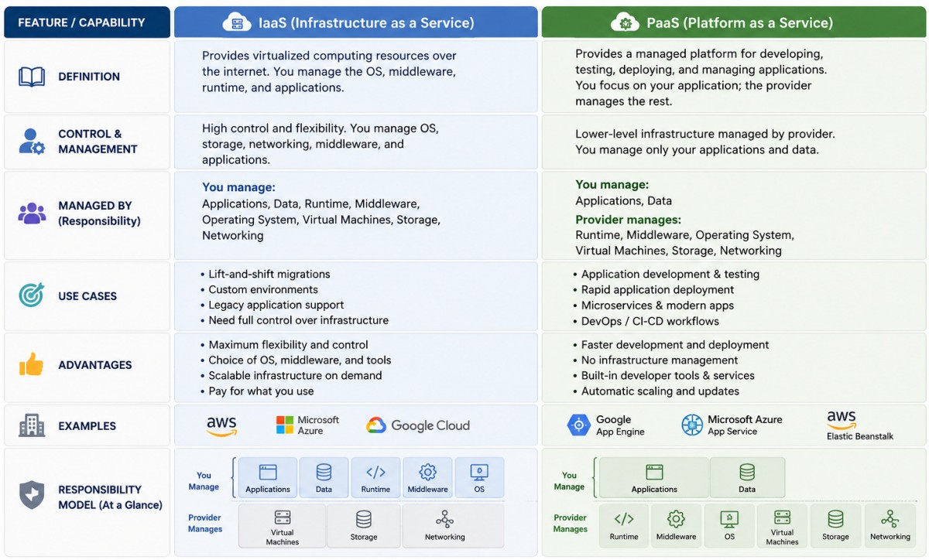Select the PaaS Networking tile
929x560 pixels.
point(890,526)
